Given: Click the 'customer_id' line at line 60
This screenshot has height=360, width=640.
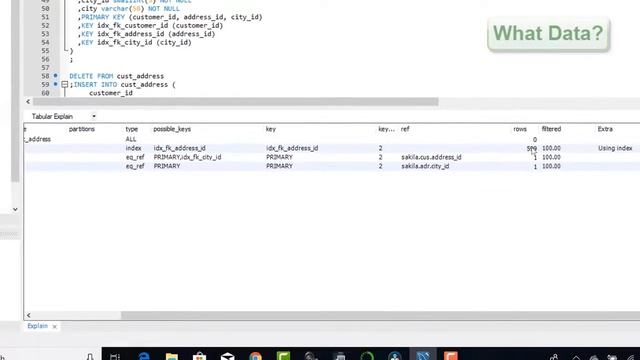Looking at the screenshot, I should pyautogui.click(x=111, y=93).
